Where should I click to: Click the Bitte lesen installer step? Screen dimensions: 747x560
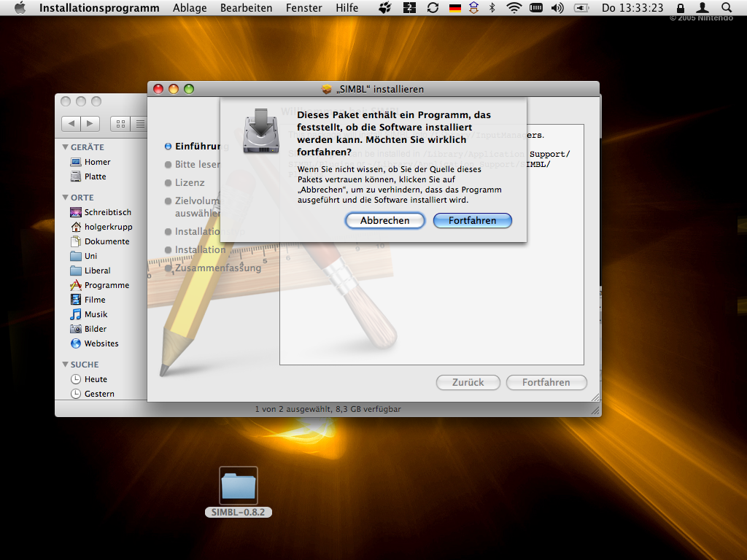click(x=193, y=164)
